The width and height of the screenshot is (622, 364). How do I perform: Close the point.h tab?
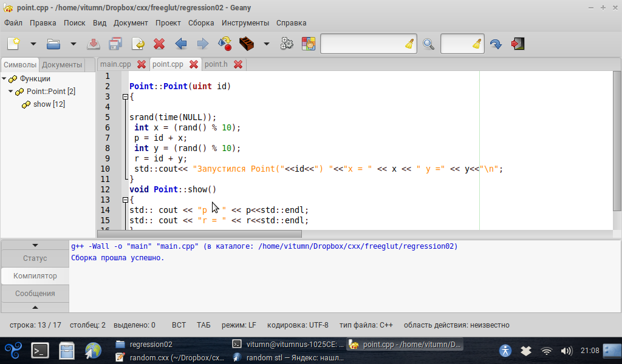tap(238, 64)
